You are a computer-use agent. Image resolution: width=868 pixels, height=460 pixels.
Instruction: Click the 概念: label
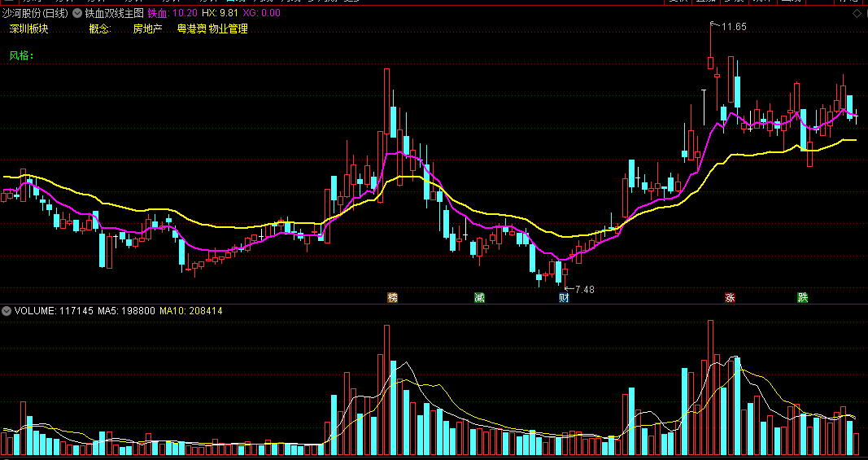100,28
